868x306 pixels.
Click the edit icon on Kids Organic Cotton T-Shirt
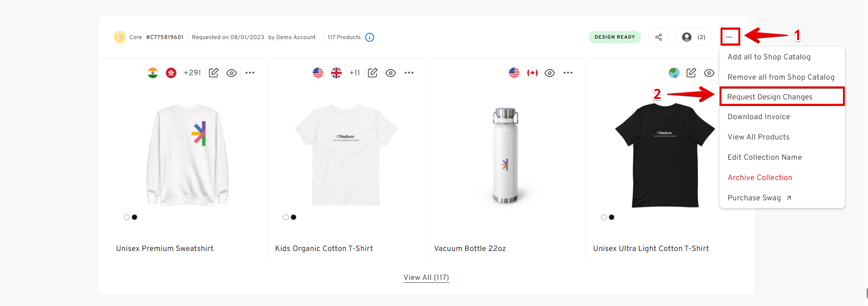click(373, 73)
